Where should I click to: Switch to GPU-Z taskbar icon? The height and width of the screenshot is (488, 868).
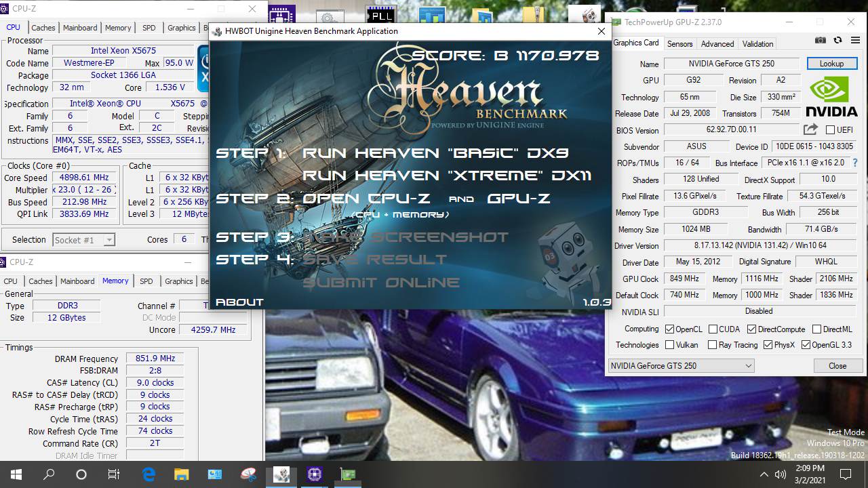tap(347, 474)
